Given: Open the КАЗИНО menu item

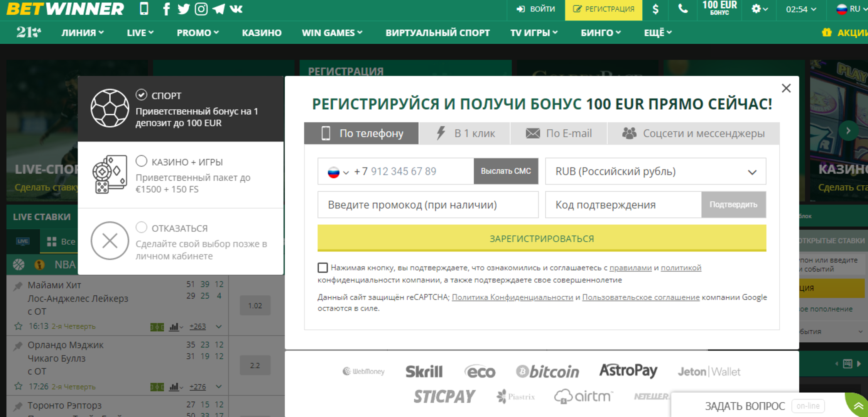Looking at the screenshot, I should (262, 33).
